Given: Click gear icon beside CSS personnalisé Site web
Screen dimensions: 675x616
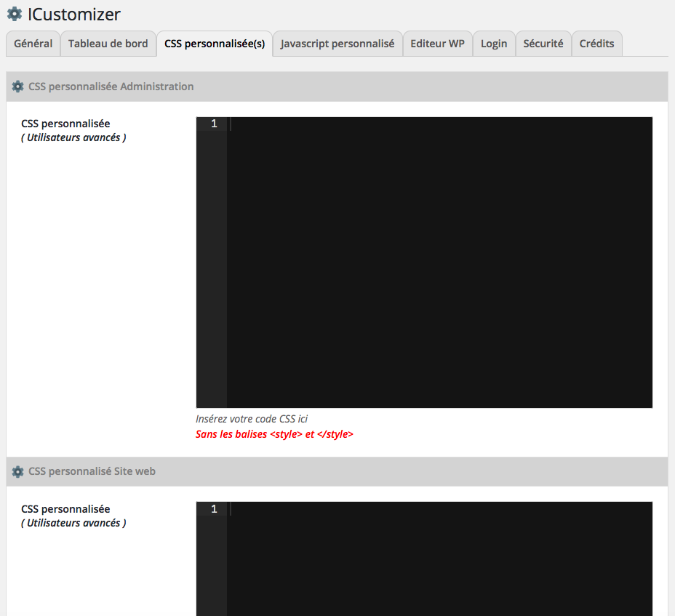Looking at the screenshot, I should pyautogui.click(x=17, y=471).
